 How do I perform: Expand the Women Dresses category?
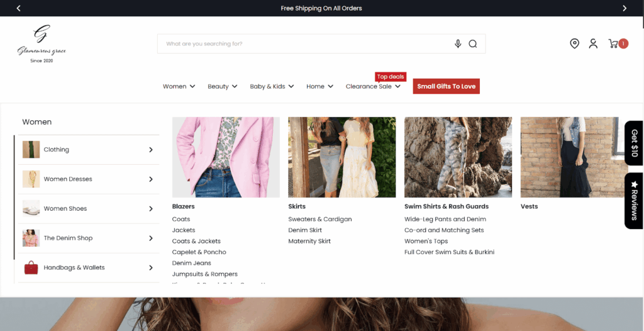pos(87,179)
